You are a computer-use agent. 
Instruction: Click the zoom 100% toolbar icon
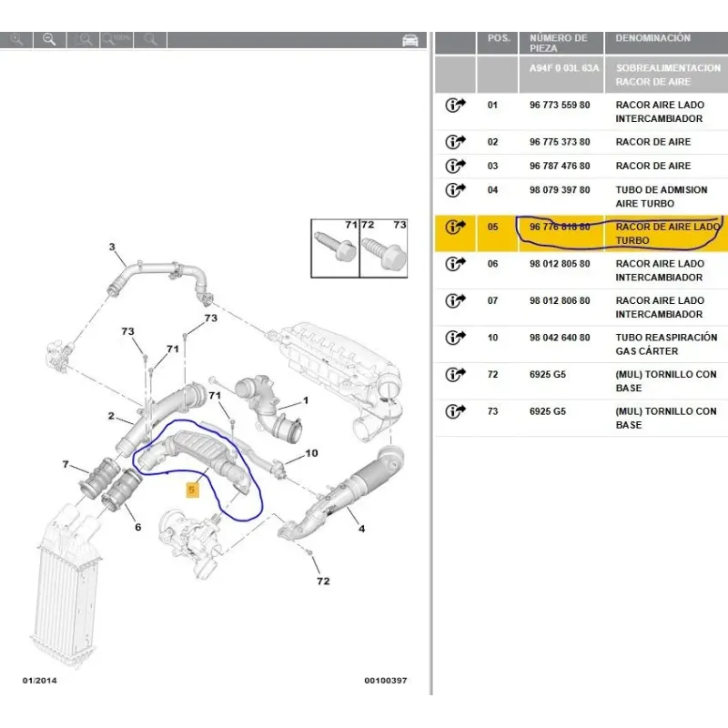tap(116, 39)
